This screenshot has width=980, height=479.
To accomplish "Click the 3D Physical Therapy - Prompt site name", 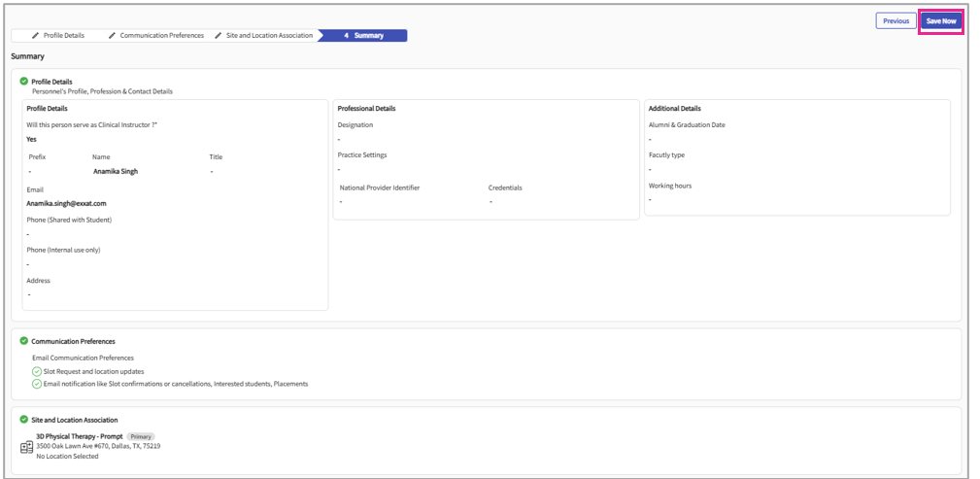I will coord(79,437).
